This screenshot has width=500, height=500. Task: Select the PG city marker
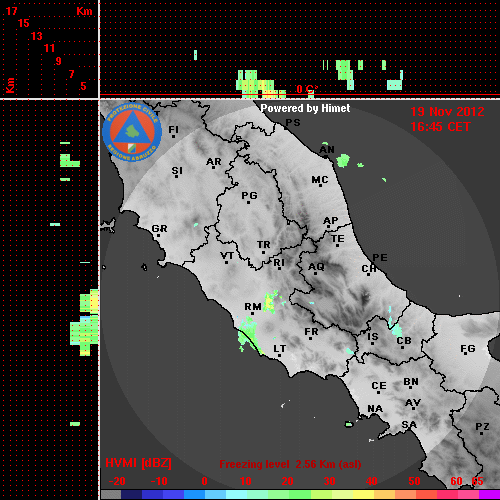(248, 202)
